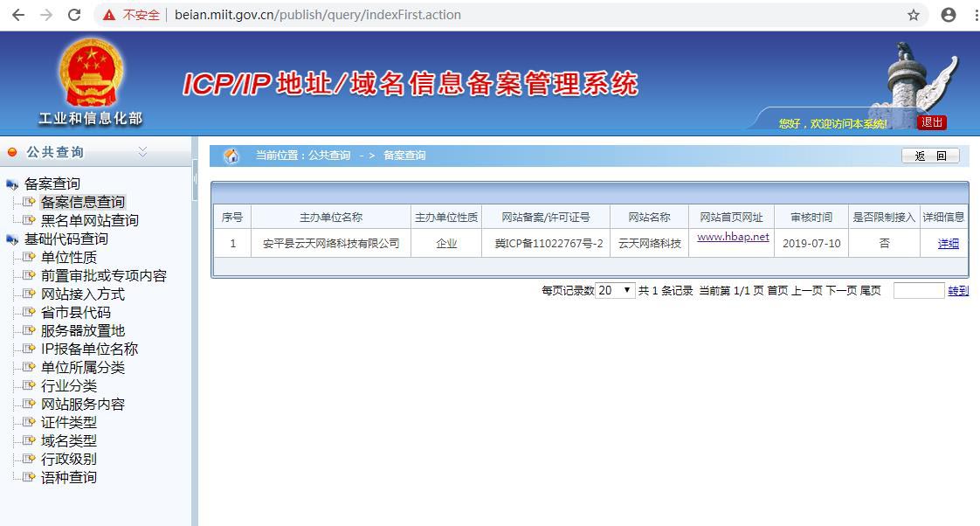Visit the www.hbap.net website link
The height and width of the screenshot is (526, 980).
[x=731, y=237]
